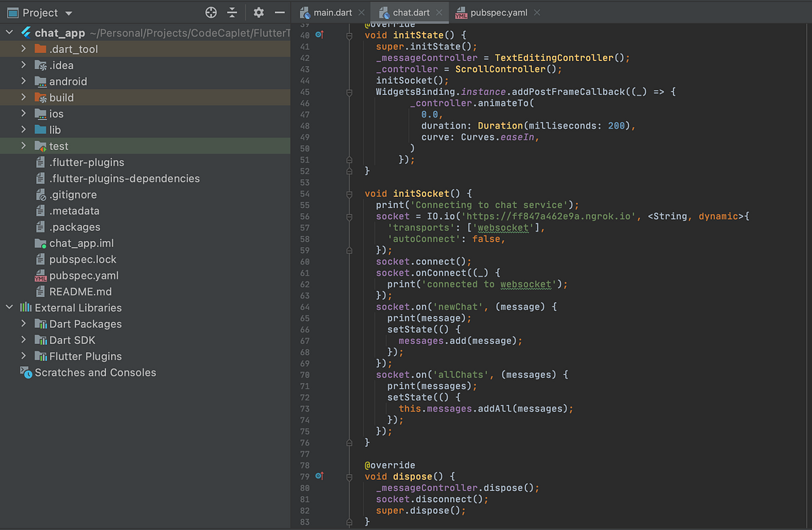The height and width of the screenshot is (530, 812).
Task: Close the chat.dart tab
Action: point(439,12)
